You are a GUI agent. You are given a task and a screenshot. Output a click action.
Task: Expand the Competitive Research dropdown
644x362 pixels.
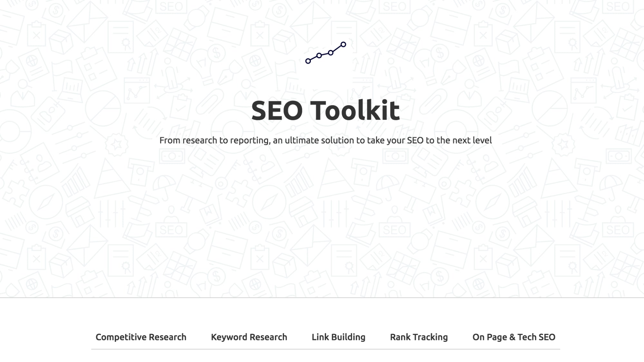pyautogui.click(x=141, y=337)
